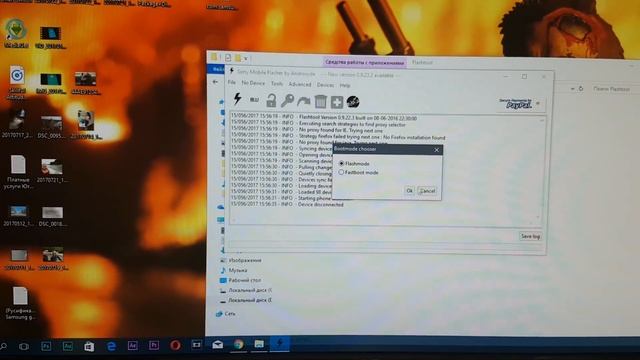Open Opera browser from the taskbar

tap(175, 345)
